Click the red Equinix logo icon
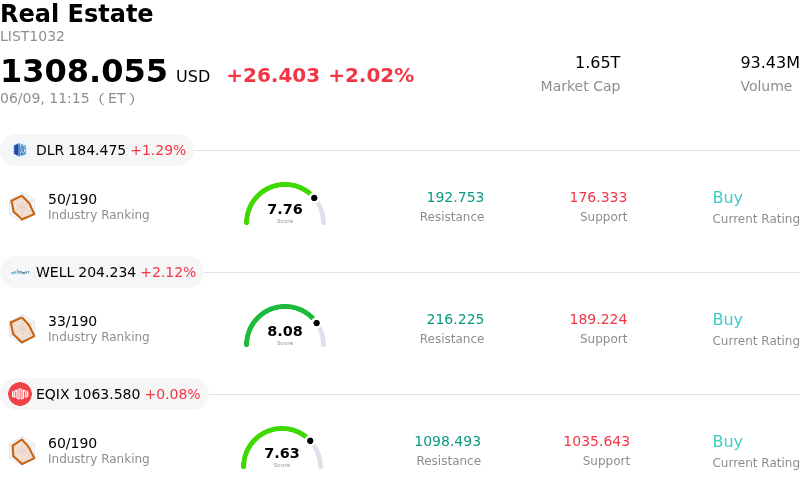800x488 pixels. tap(20, 394)
